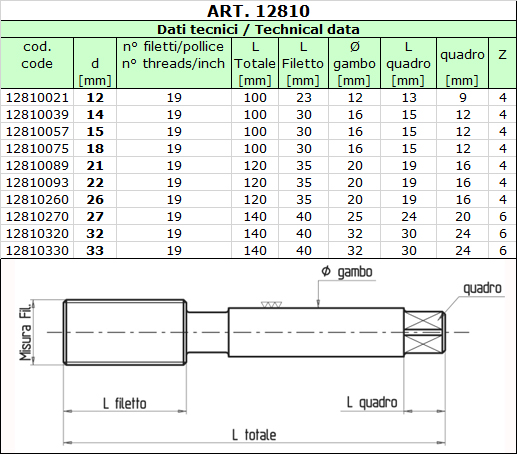The height and width of the screenshot is (454, 517).
Task: Select code cell 12810260
Action: point(37,200)
